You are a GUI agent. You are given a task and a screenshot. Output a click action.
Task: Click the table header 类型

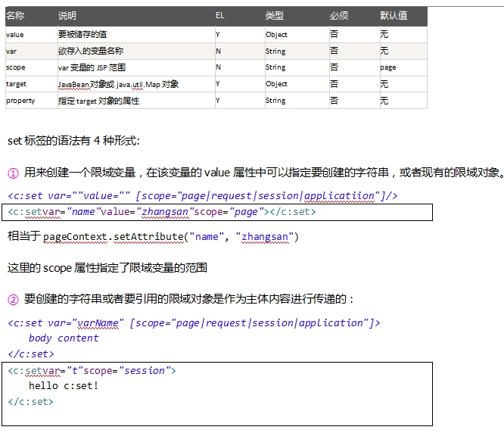coord(275,15)
